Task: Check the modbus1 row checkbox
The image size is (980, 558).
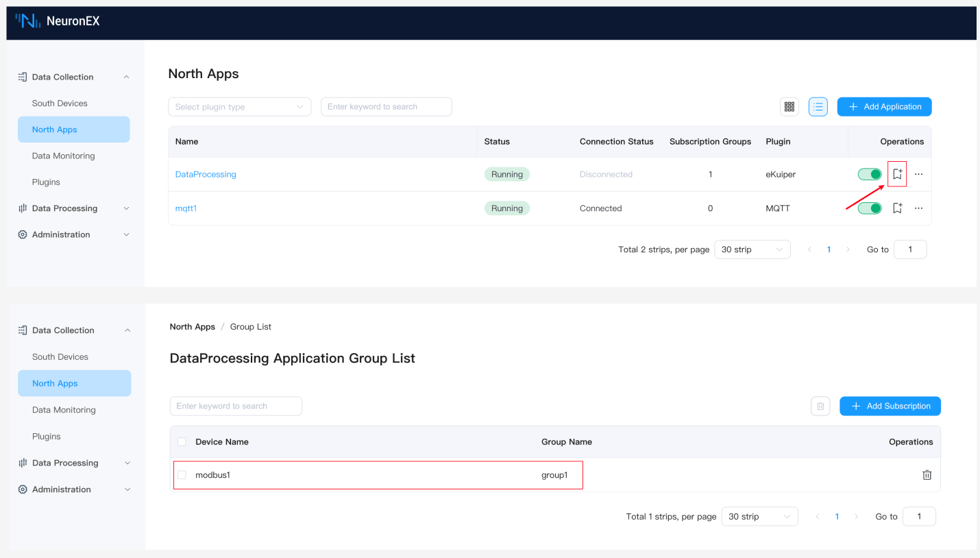Action: [x=182, y=475]
